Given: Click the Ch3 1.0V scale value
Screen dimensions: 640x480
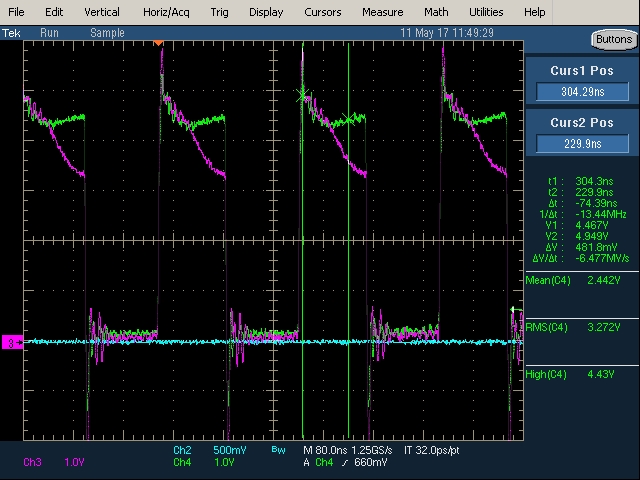Looking at the screenshot, I should [x=74, y=462].
